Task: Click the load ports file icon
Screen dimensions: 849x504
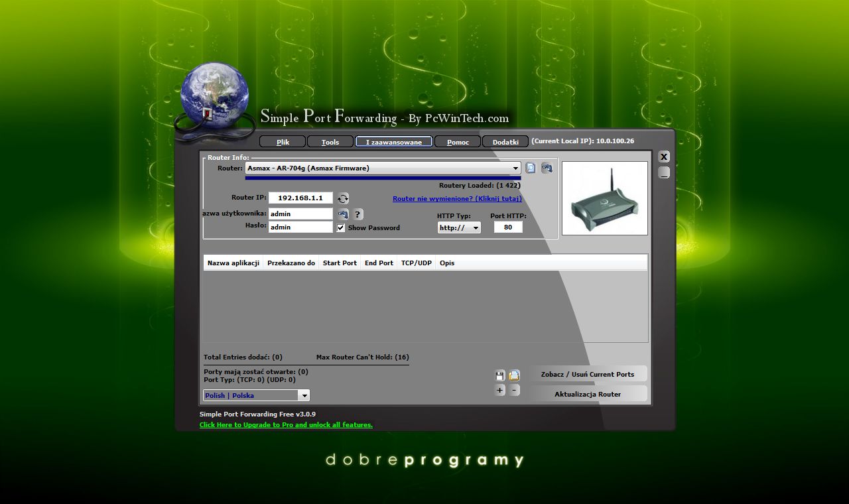Action: 513,375
